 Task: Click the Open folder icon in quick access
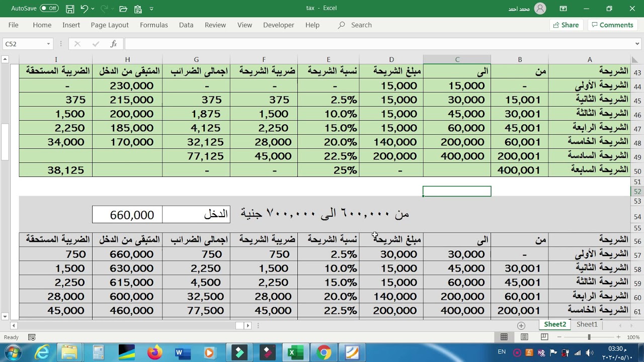[123, 9]
